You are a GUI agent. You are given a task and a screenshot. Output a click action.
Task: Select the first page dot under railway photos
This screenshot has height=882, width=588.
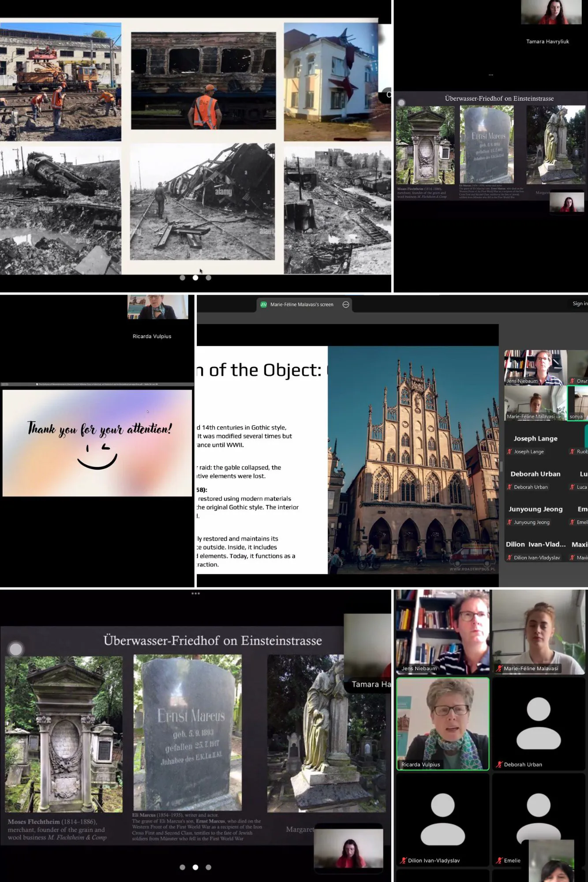(182, 277)
